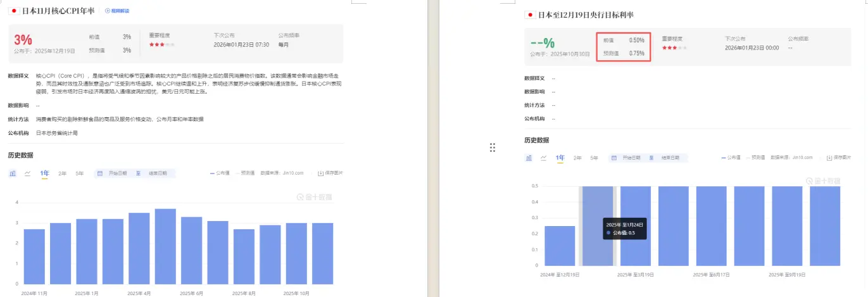Click importance stars in 央行目标利率 panel
Screen dimensions: 868x297
click(x=674, y=47)
